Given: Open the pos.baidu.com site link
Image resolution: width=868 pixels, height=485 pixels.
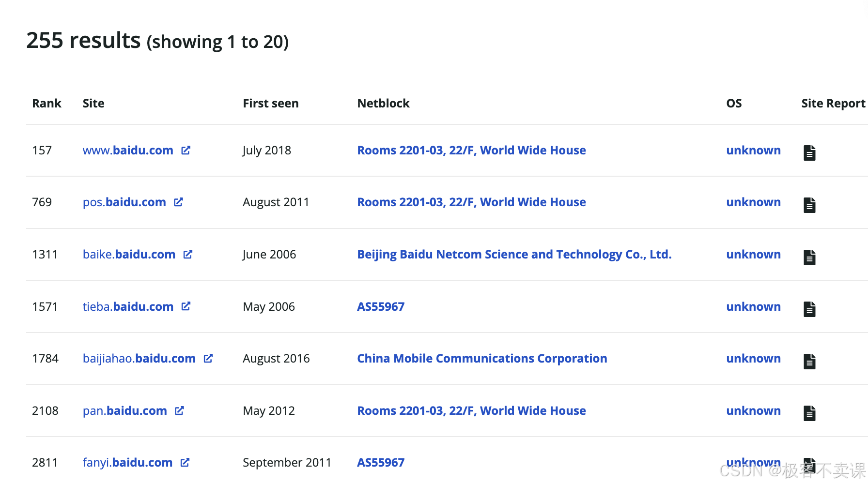Looking at the screenshot, I should 124,202.
